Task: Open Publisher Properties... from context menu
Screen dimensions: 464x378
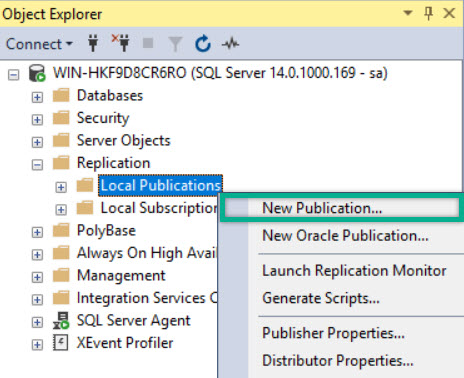Action: point(333,333)
